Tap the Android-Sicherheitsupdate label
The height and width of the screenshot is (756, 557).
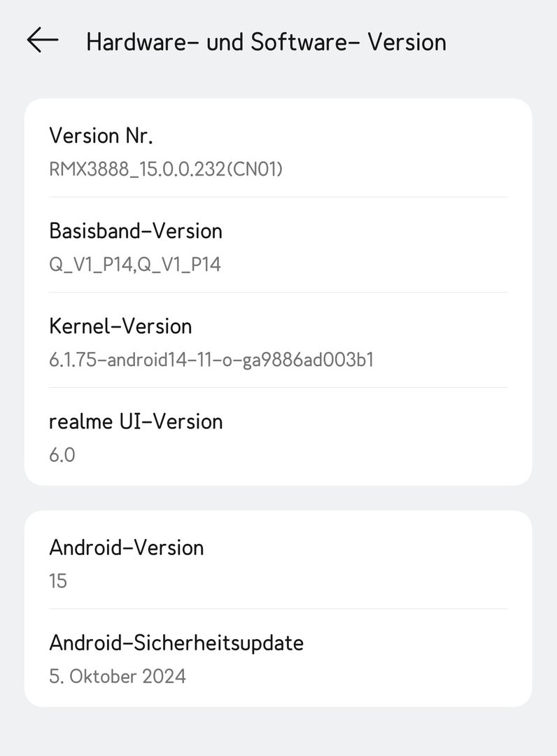176,643
